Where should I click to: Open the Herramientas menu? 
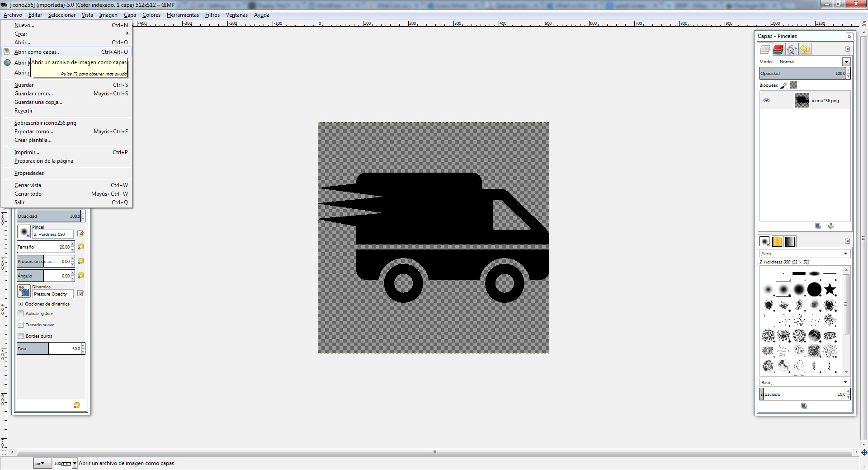183,15
